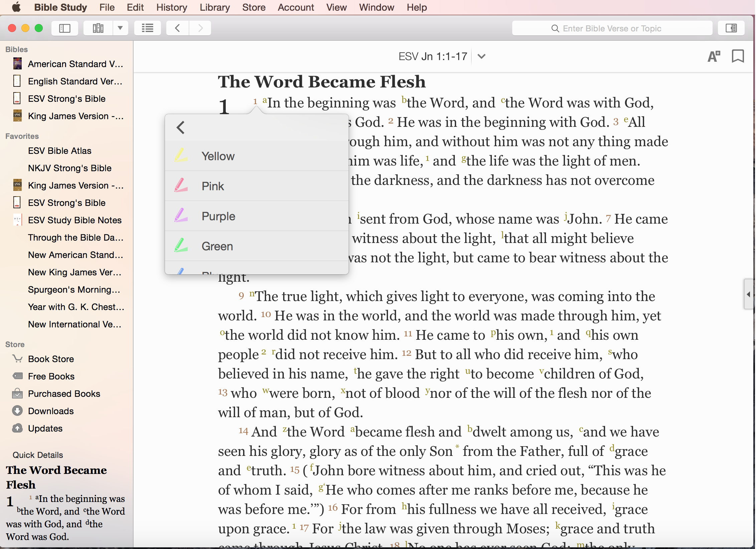Go forward with the toolbar forward arrow
This screenshot has height=549, width=756.
click(x=200, y=28)
